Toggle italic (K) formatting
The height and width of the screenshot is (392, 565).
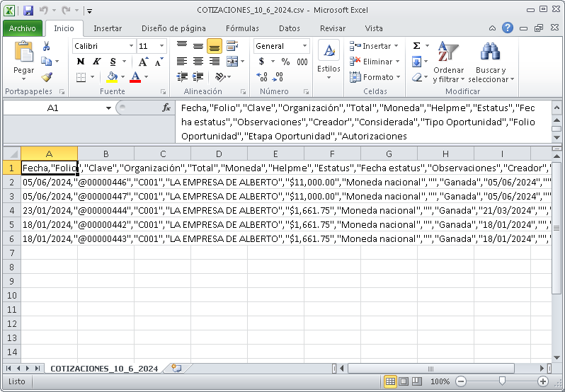click(96, 62)
